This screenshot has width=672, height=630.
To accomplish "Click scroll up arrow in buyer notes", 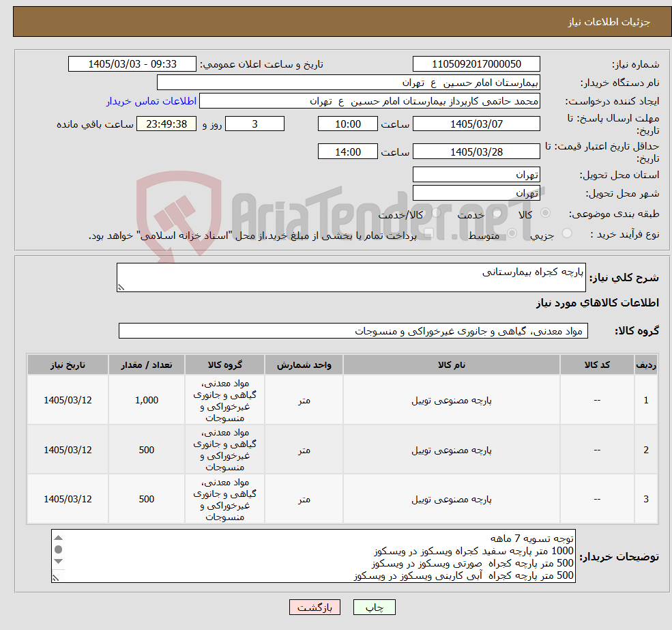I will (x=59, y=538).
